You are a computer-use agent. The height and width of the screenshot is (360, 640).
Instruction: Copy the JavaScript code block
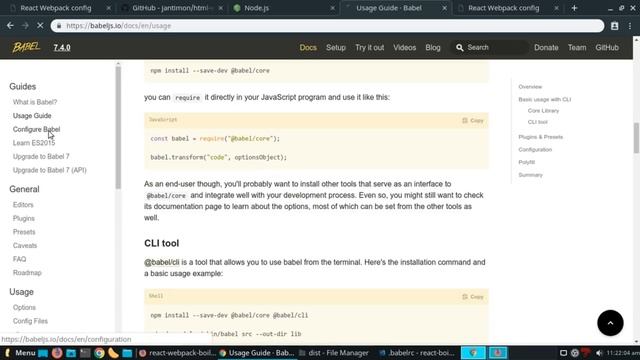(x=473, y=120)
